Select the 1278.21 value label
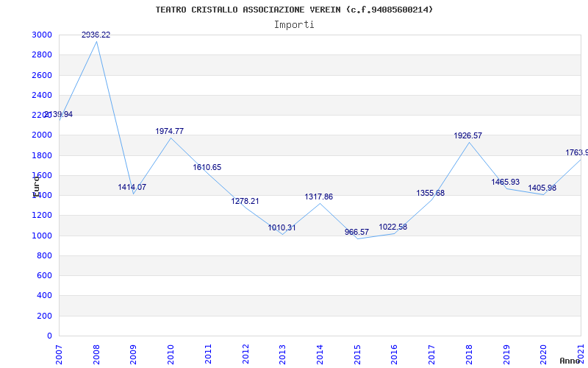Viewport: 588px width, 368px height. 245,201
